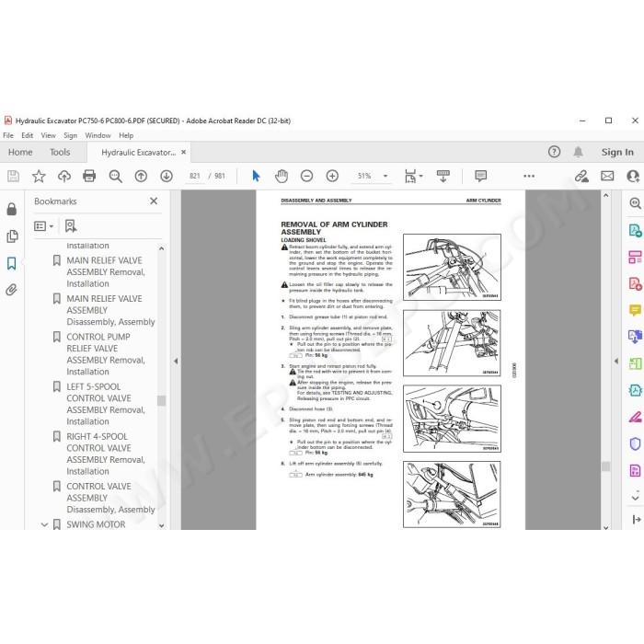Screen dimensions: 644x644
Task: Click first arm cylinder diagram
Action: click(x=452, y=267)
